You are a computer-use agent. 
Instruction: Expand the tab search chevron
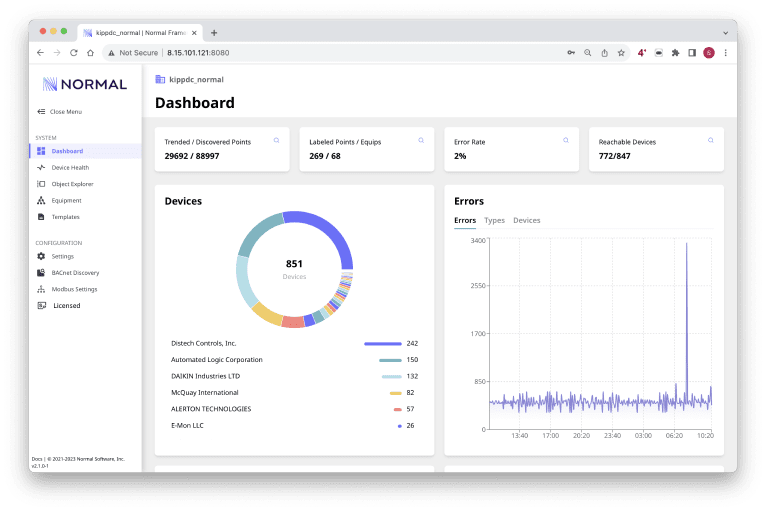[x=726, y=33]
